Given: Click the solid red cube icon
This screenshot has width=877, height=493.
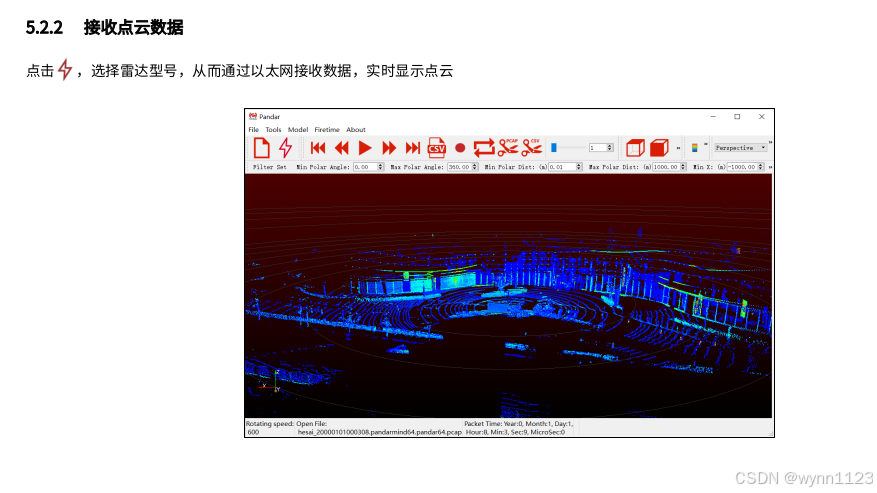Looking at the screenshot, I should tap(659, 148).
